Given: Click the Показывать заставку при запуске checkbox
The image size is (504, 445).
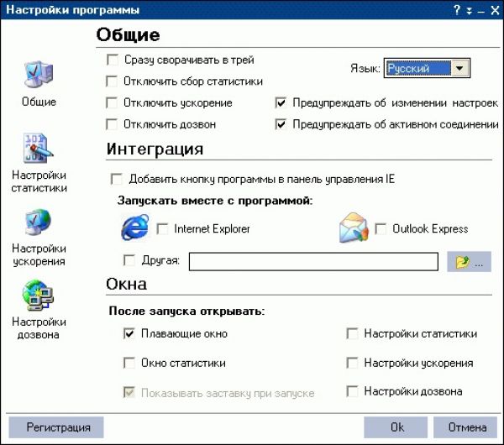Looking at the screenshot, I should [x=129, y=393].
